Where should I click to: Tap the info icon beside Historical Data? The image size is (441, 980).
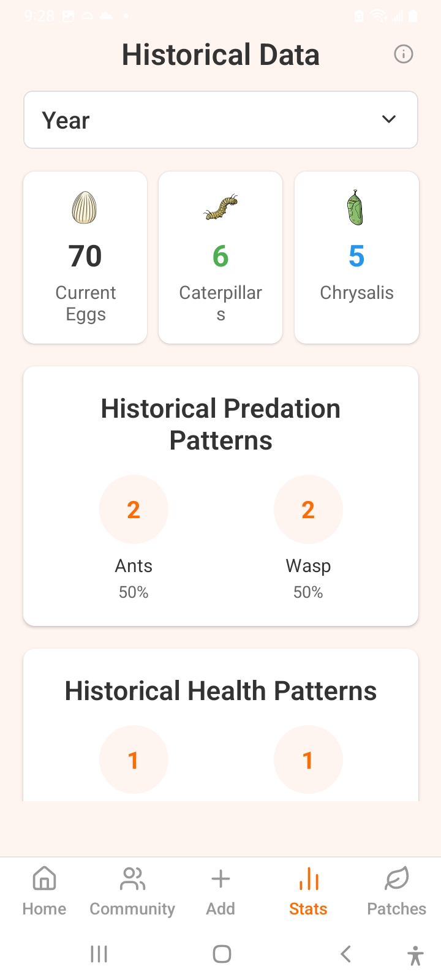click(403, 55)
